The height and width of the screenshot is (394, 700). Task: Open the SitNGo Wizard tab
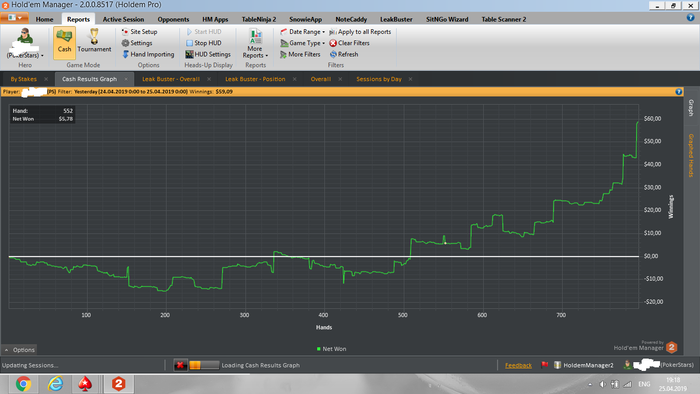point(447,19)
